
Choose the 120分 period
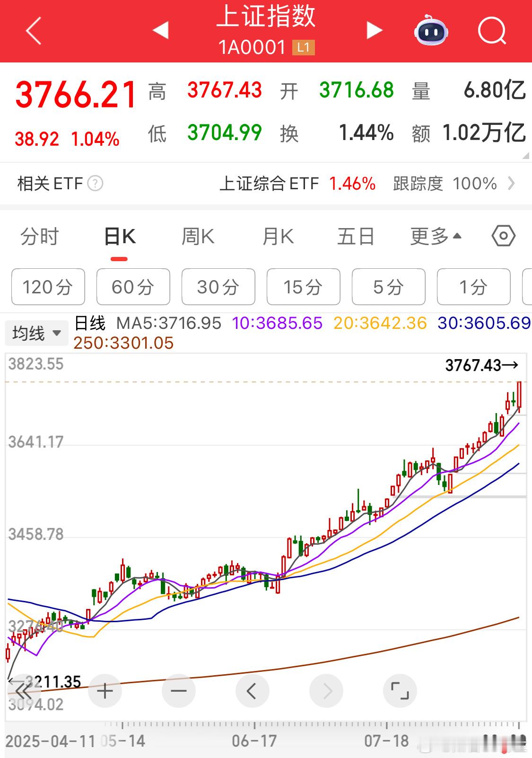coord(48,287)
